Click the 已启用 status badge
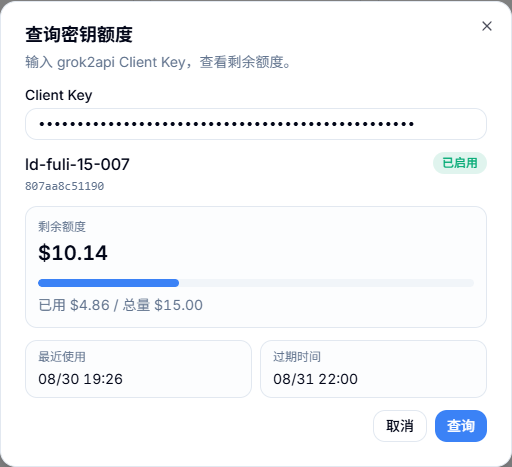512x467 pixels. pyautogui.click(x=460, y=163)
